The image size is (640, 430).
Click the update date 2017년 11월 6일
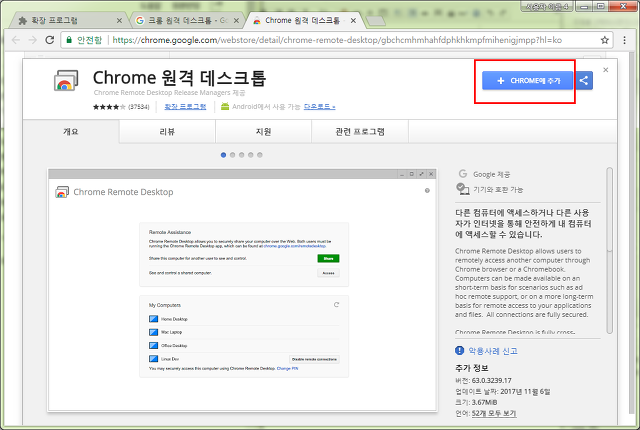pyautogui.click(x=525, y=391)
